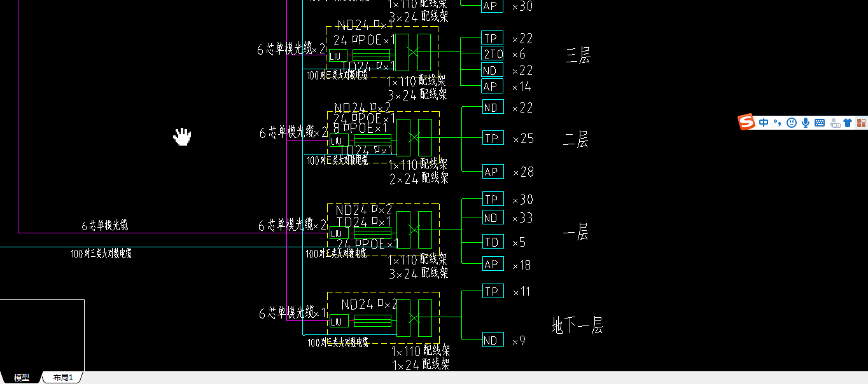Switch to the 模型 tab
The image size is (868, 384).
click(x=22, y=378)
